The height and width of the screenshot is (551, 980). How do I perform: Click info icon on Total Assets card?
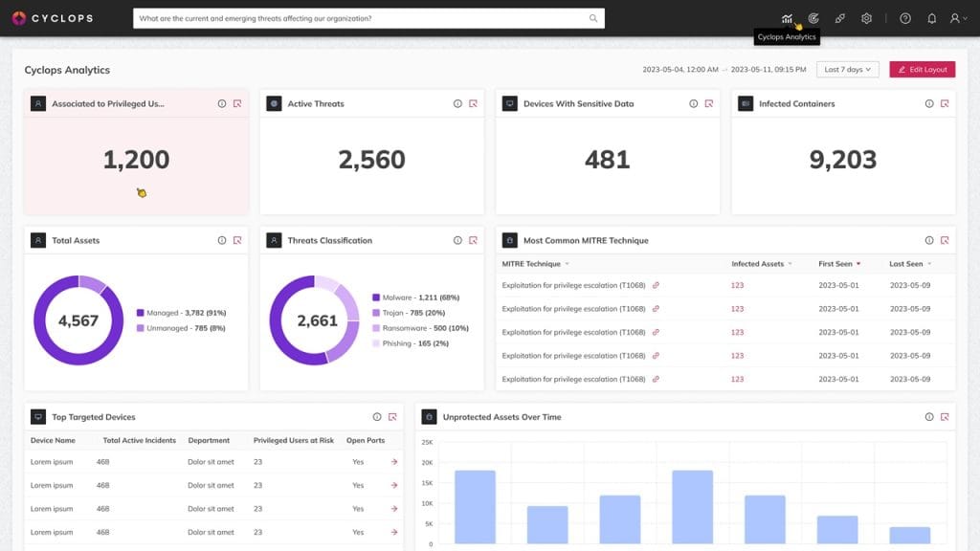click(222, 240)
